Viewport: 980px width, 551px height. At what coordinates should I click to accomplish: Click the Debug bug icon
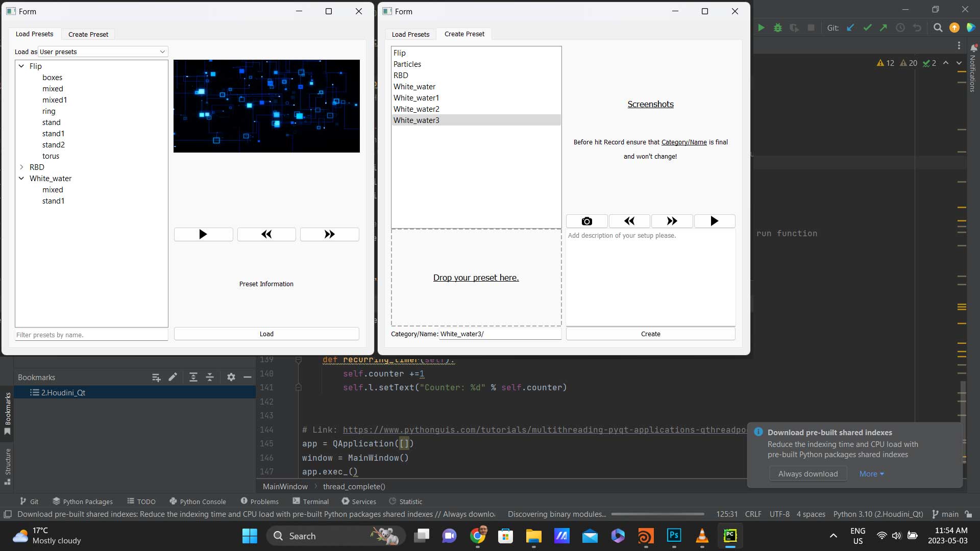pos(777,28)
